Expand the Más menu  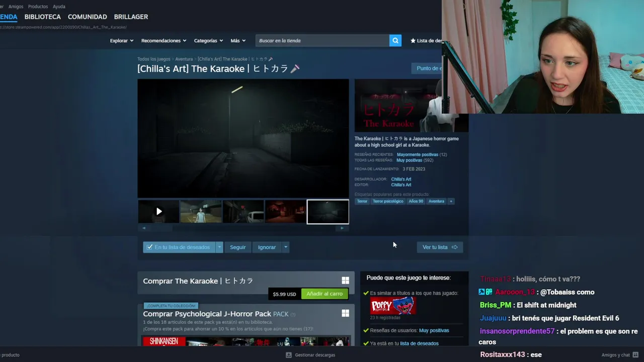238,41
